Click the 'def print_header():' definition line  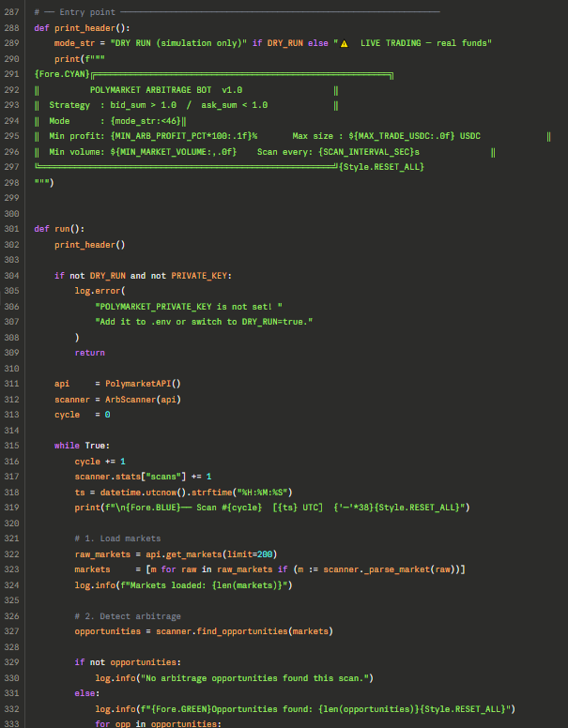[83, 28]
